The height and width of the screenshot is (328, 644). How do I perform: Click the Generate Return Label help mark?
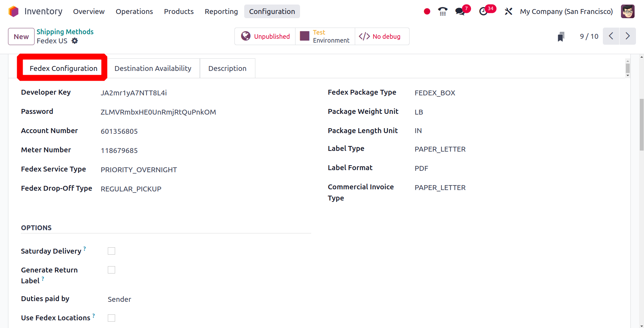point(43,278)
